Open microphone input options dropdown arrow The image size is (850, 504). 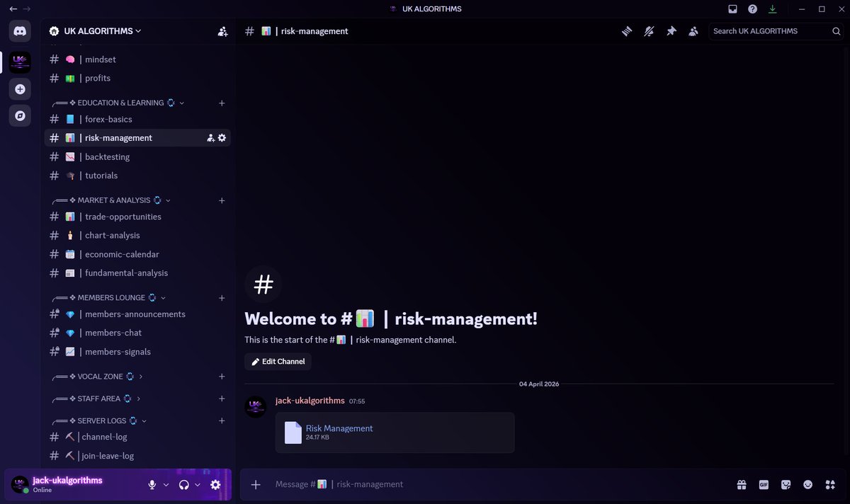(166, 485)
